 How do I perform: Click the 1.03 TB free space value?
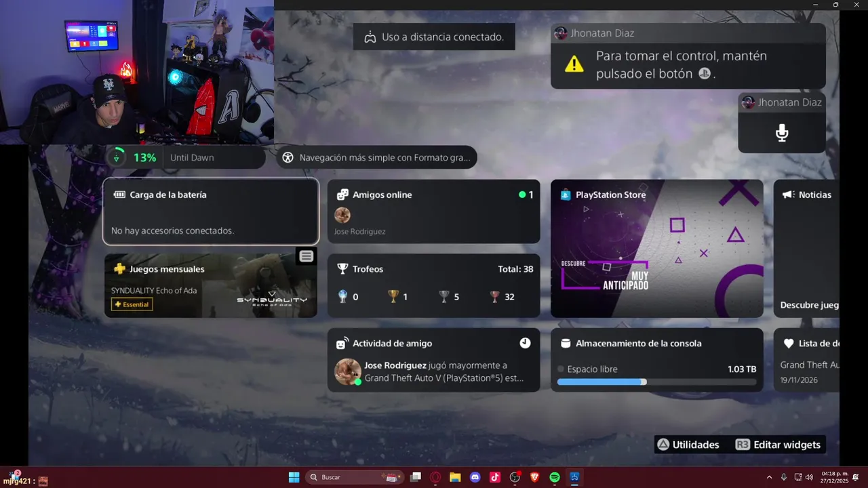742,369
